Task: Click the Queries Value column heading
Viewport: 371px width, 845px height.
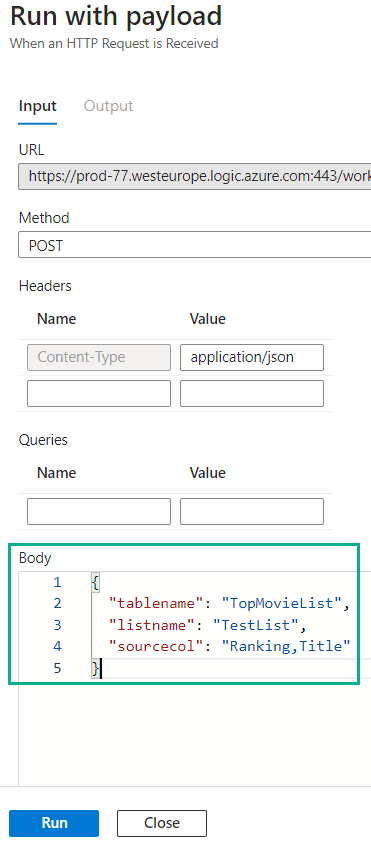Action: click(x=208, y=473)
